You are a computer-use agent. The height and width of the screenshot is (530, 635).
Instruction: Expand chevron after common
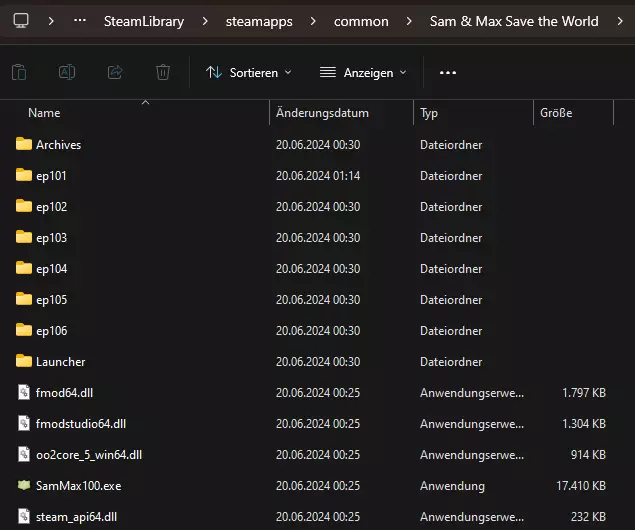[x=409, y=21]
